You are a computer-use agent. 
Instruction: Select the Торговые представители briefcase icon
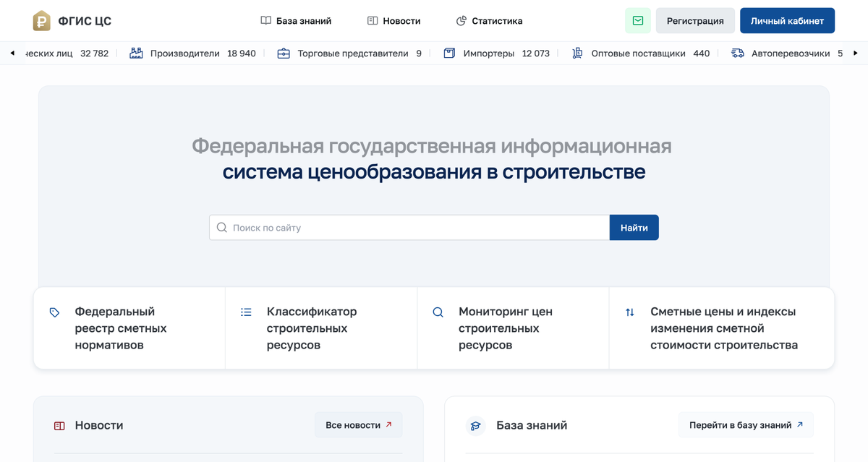click(285, 53)
